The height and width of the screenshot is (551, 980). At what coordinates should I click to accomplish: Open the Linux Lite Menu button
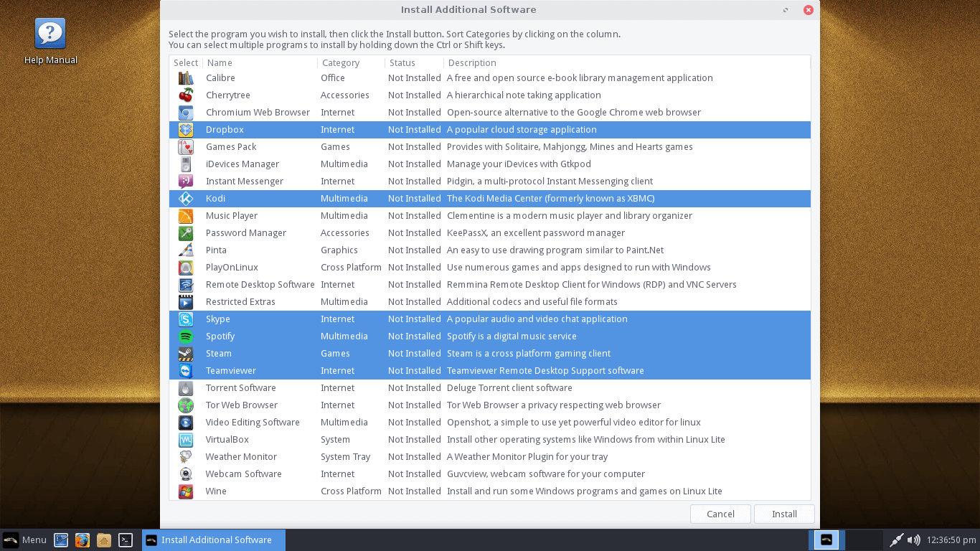[x=25, y=540]
